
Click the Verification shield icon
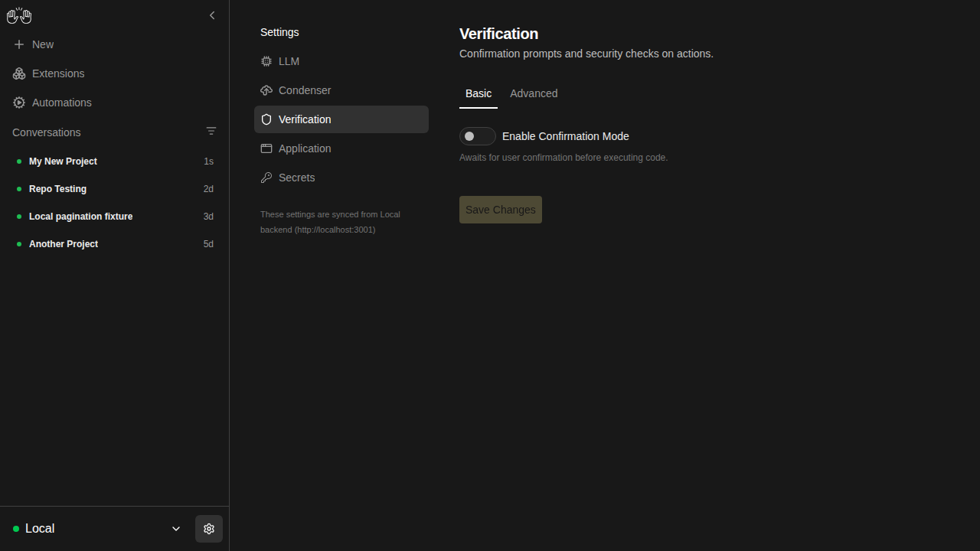click(x=266, y=119)
